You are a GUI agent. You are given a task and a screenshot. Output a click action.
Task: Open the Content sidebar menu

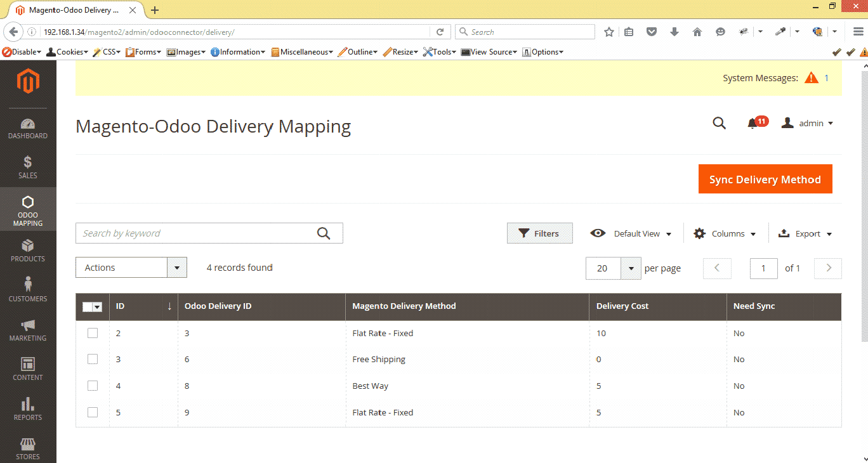click(28, 369)
